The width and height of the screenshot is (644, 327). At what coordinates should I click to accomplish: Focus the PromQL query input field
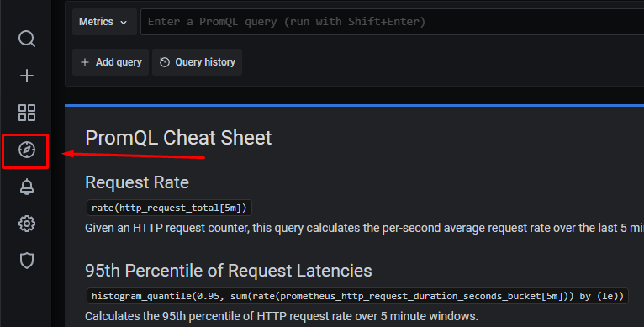pyautogui.click(x=393, y=22)
